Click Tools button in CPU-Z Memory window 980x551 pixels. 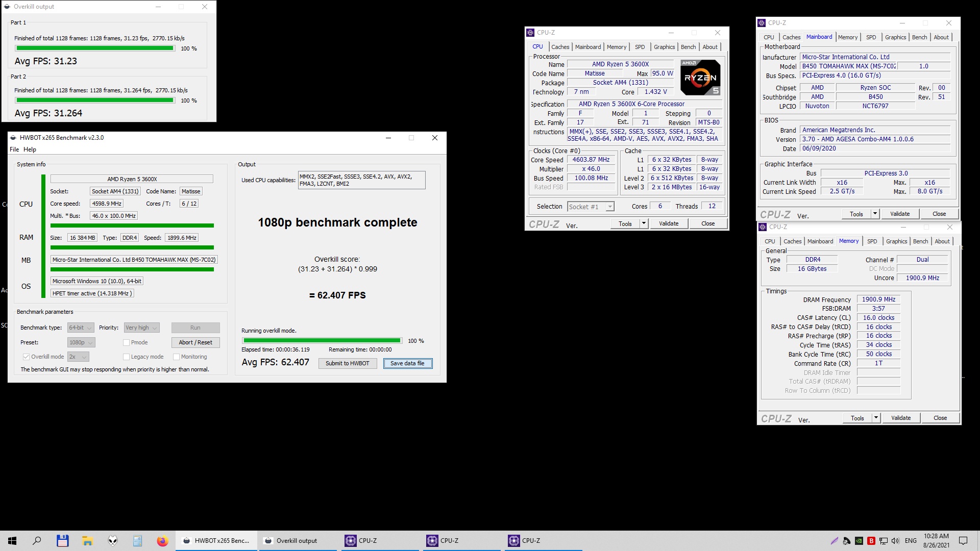pyautogui.click(x=857, y=418)
